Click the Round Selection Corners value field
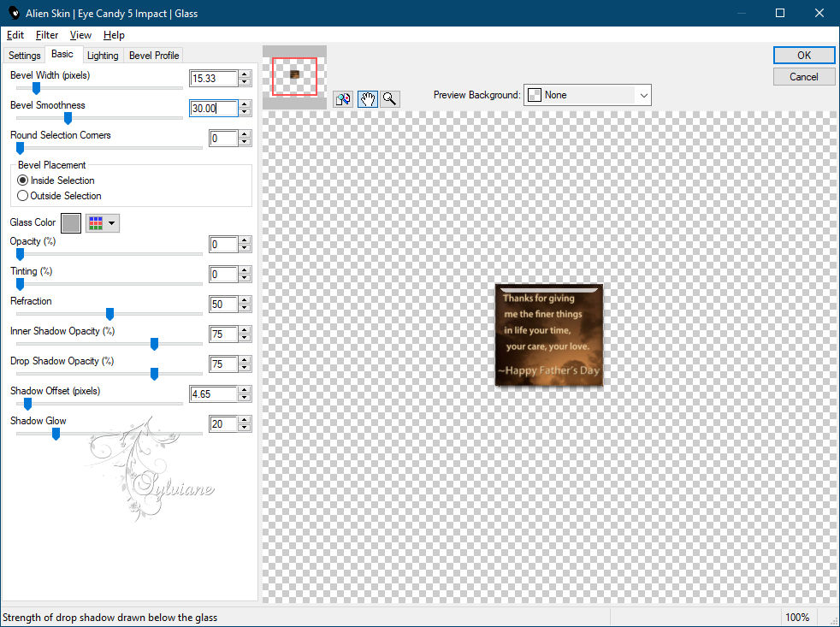840x627 pixels. [x=223, y=139]
